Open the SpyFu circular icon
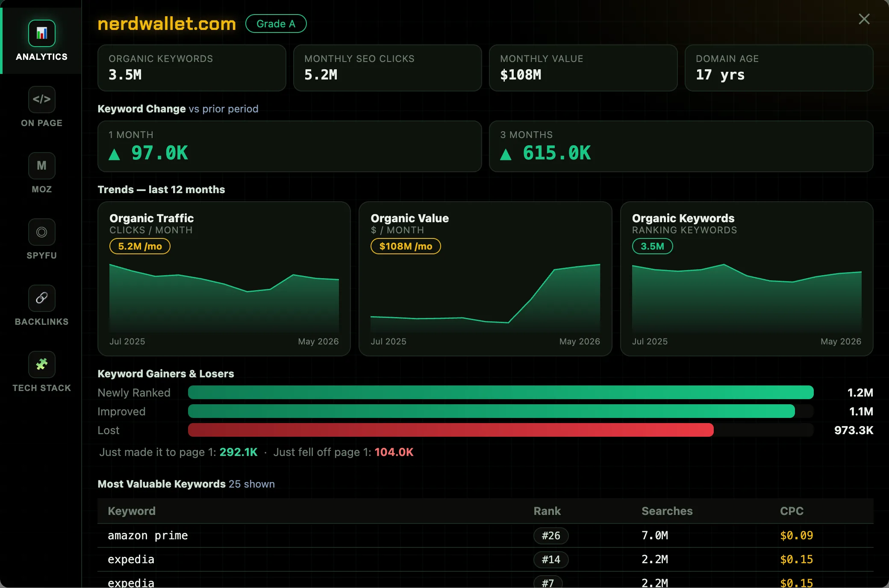The image size is (889, 588). (42, 232)
